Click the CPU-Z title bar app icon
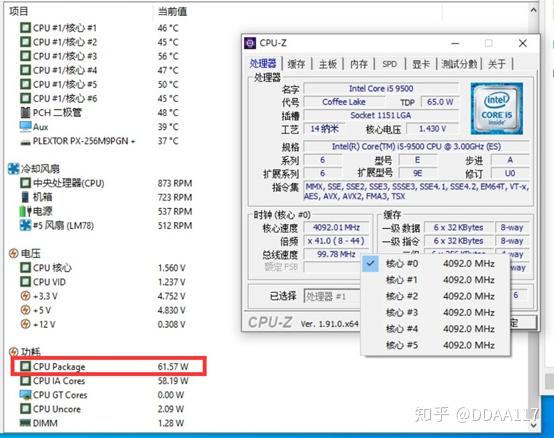 point(250,43)
